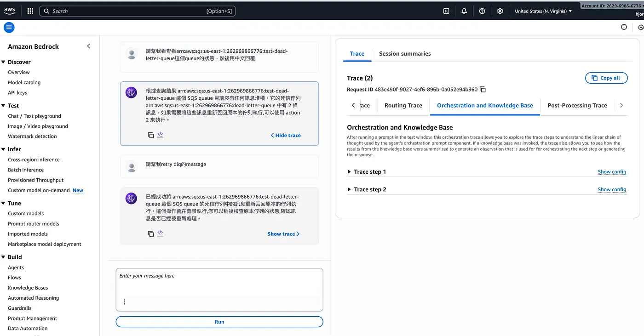Open Image / Video playground

[x=38, y=126]
